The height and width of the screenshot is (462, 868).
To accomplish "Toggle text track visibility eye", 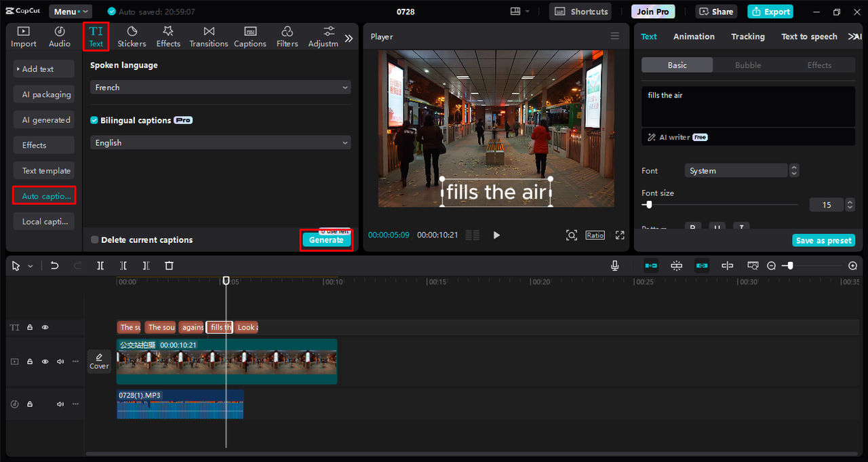I will click(x=45, y=327).
